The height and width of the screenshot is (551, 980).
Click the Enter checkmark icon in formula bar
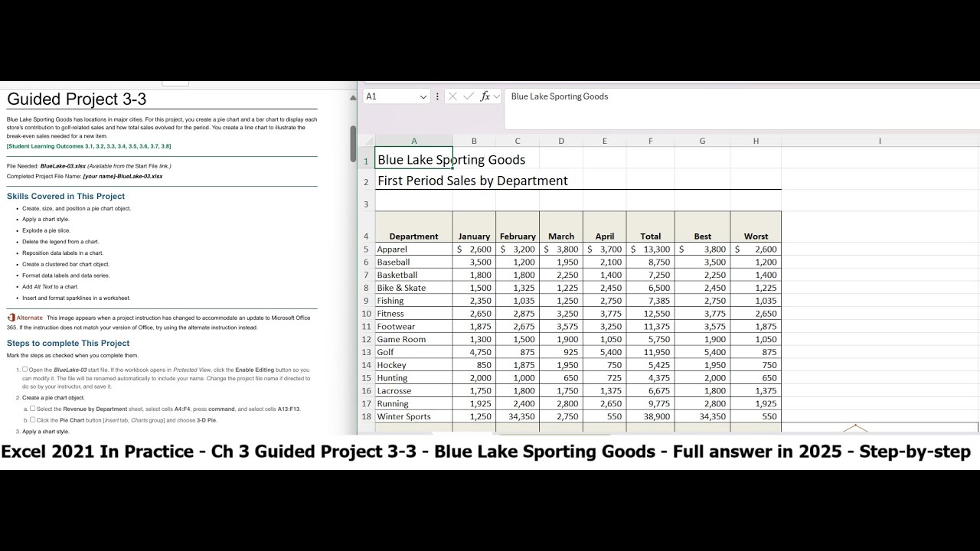(x=469, y=96)
